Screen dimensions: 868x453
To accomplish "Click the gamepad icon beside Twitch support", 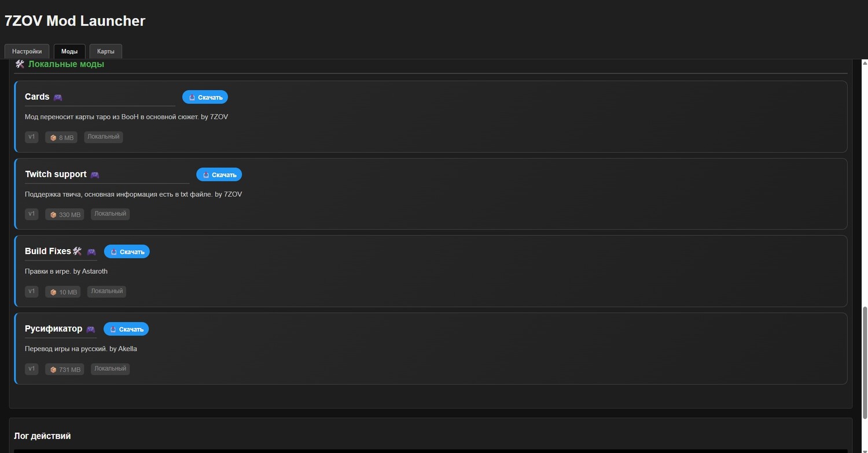I will pos(95,175).
